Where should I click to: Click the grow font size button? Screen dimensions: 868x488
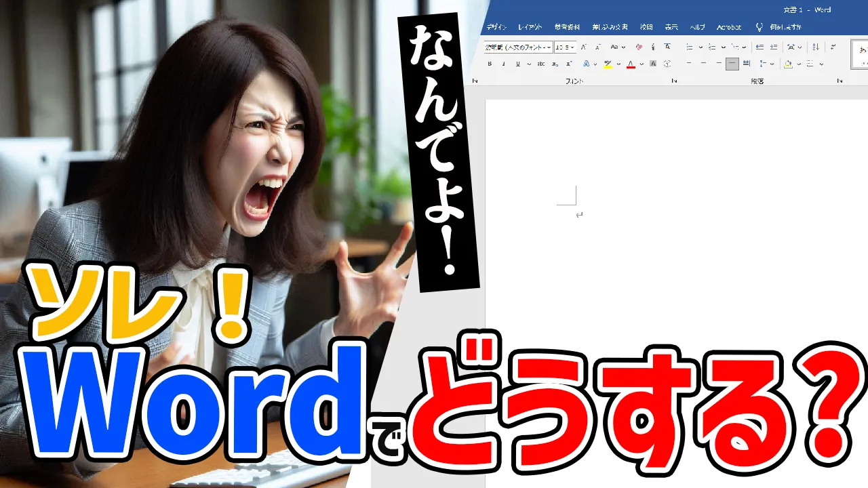(584, 47)
